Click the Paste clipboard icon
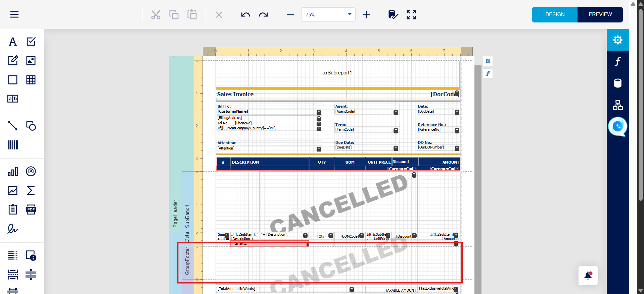Viewport: 644px width, 294px height. click(x=192, y=15)
